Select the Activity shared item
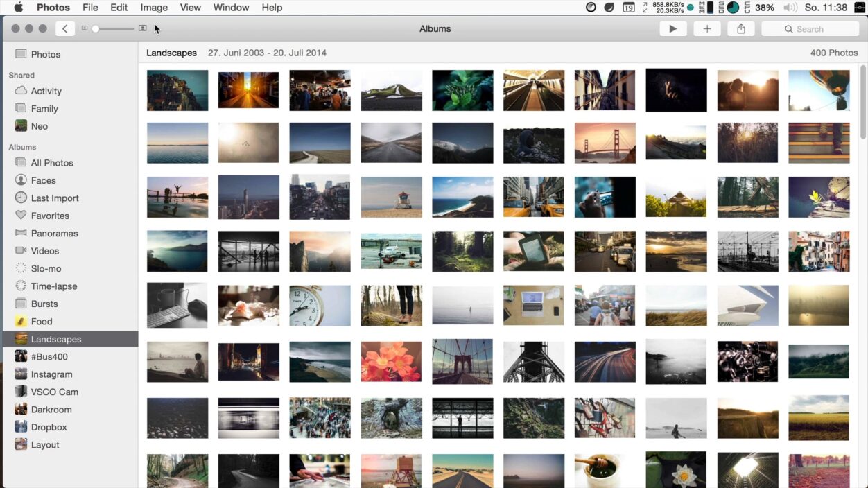868x488 pixels. click(46, 91)
